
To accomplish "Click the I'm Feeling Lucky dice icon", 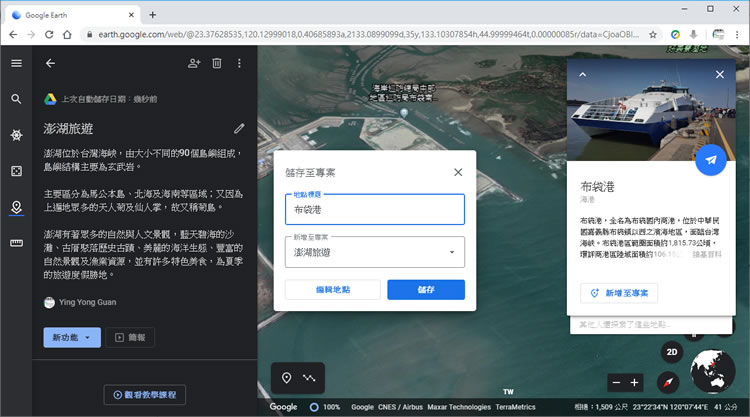I will click(16, 171).
